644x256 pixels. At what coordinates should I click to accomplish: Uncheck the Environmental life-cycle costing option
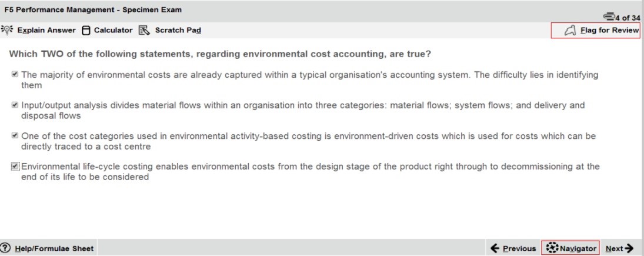coord(15,166)
